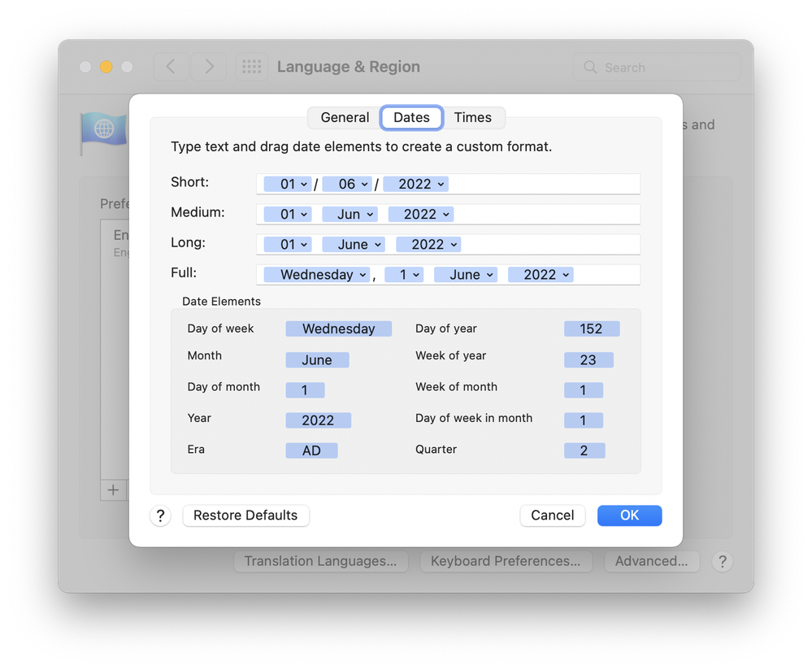Click the Search magnifier icon
812x670 pixels.
click(x=591, y=67)
